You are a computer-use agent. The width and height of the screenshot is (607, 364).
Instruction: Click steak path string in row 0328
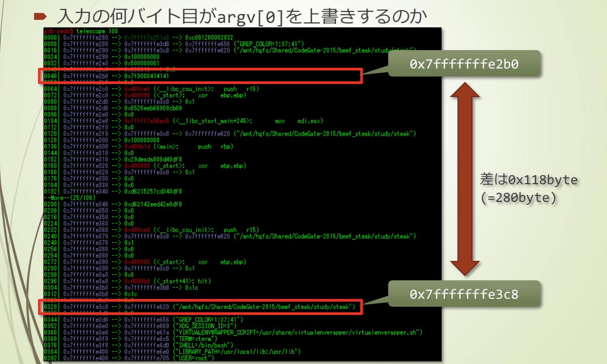(264, 307)
